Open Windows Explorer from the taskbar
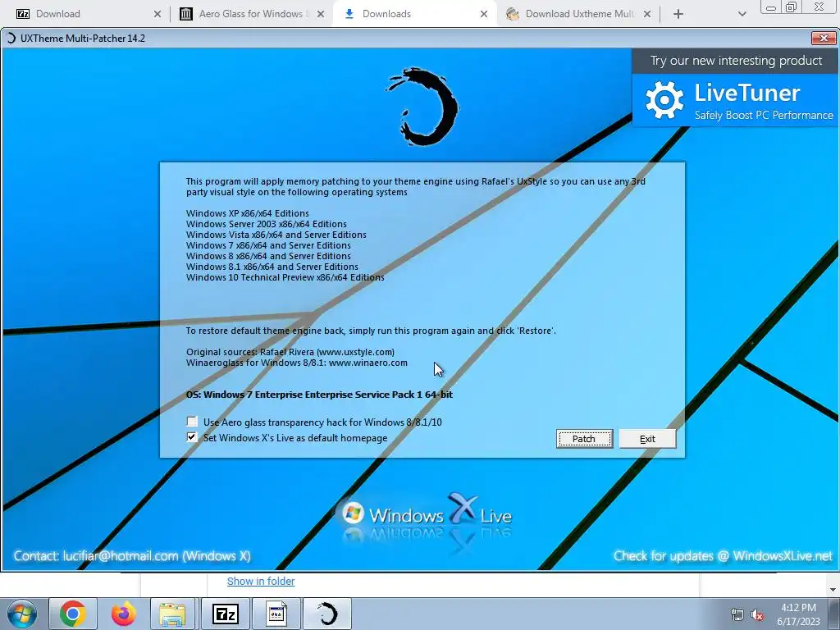 coord(172,614)
